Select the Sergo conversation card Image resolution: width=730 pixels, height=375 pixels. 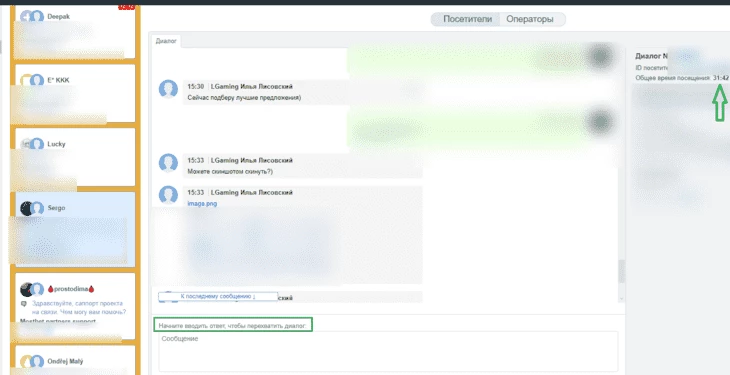pos(75,229)
